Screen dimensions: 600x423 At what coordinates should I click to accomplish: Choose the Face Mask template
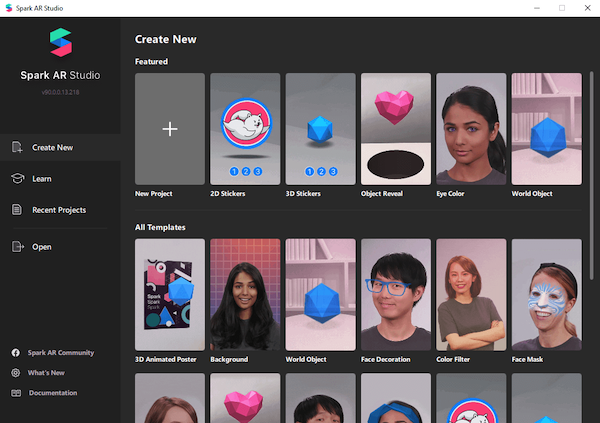pos(546,294)
